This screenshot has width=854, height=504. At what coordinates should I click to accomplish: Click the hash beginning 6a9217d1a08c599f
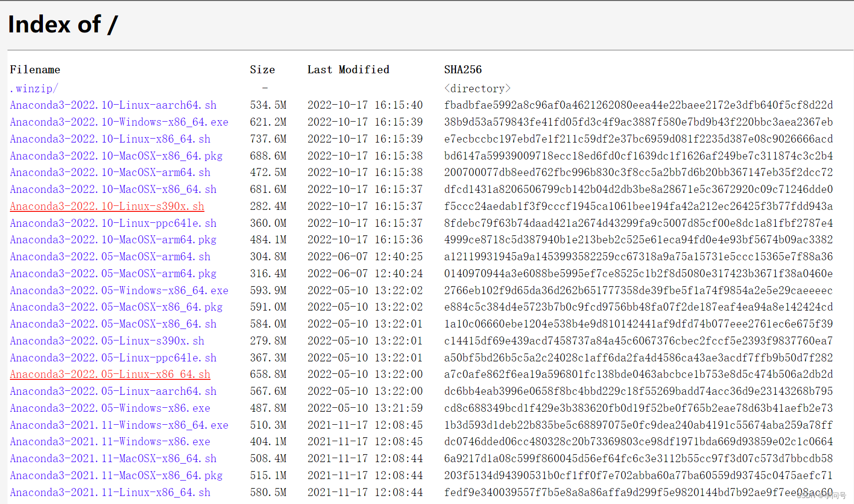pyautogui.click(x=639, y=459)
